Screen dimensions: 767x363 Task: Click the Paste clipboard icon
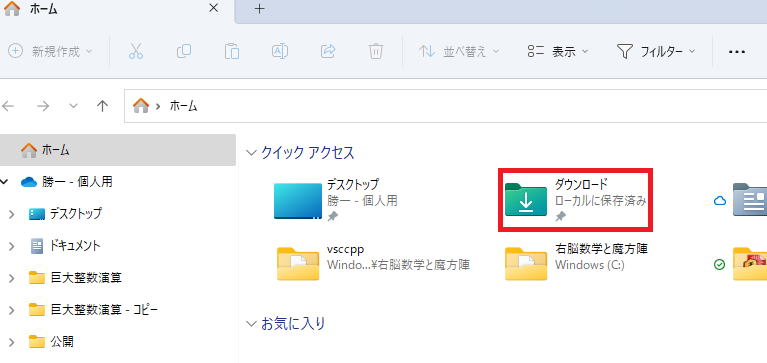[x=231, y=51]
